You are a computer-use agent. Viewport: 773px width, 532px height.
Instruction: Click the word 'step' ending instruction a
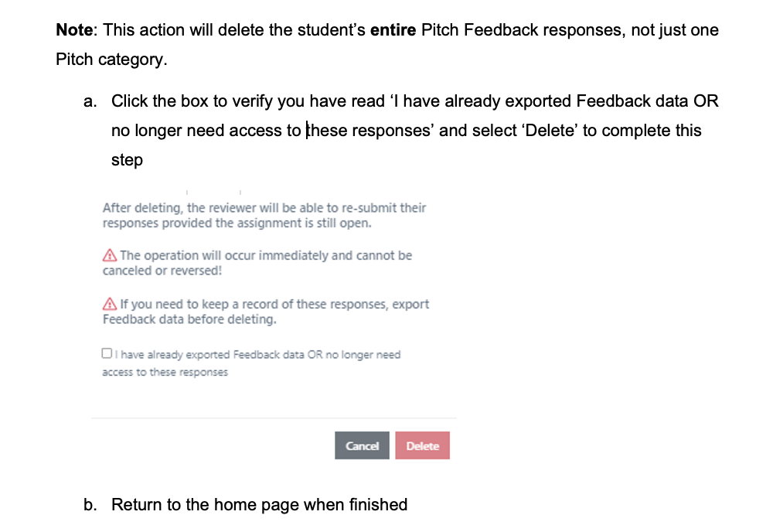click(x=127, y=160)
